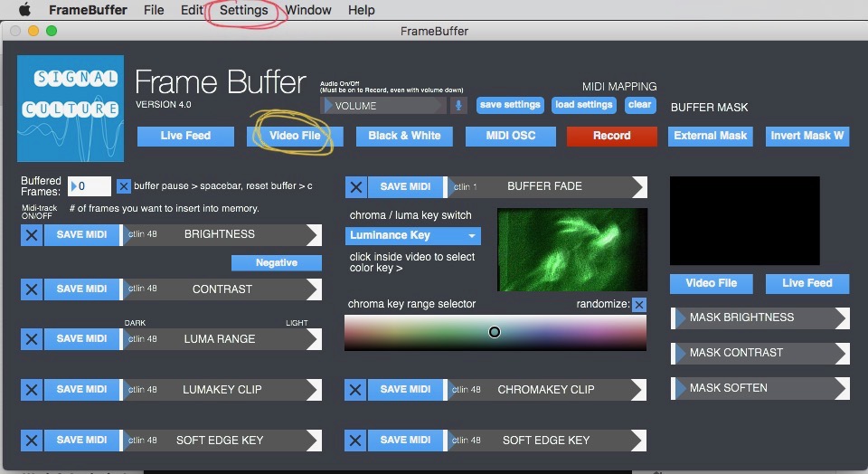This screenshot has height=474, width=868.
Task: Click the Live Feed button in top row
Action: point(185,136)
